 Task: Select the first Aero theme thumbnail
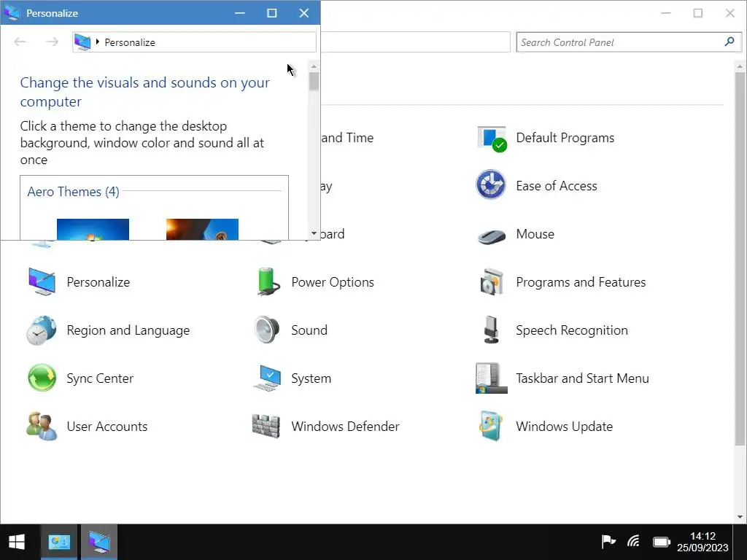coord(93,230)
